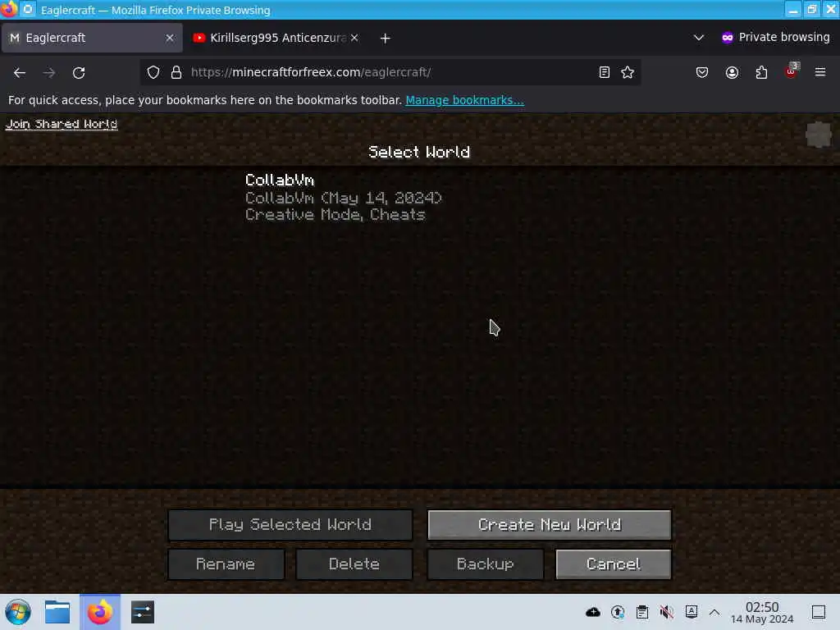840x630 pixels.
Task: Click the Backup button
Action: click(486, 564)
